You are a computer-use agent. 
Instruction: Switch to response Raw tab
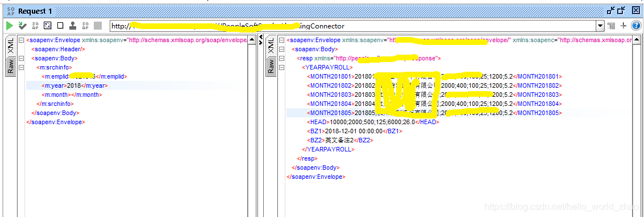[271, 67]
